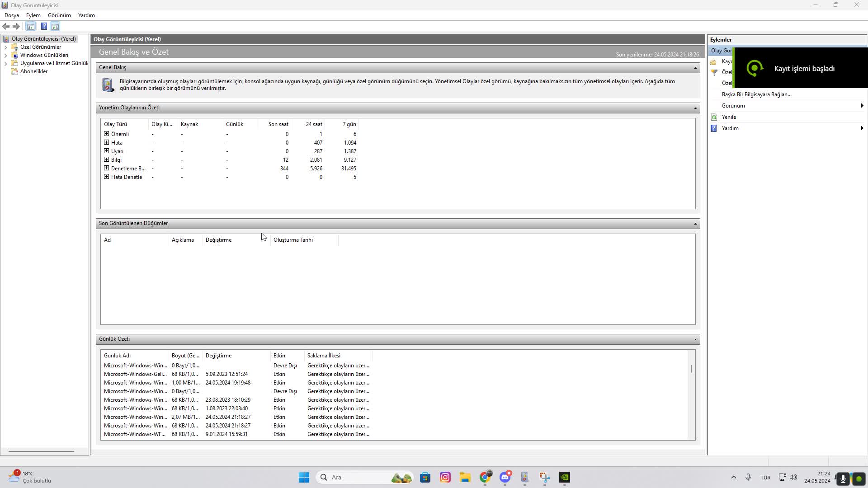Collapse the Genel Bakış section
Viewport: 868px width, 488px height.
click(695, 68)
